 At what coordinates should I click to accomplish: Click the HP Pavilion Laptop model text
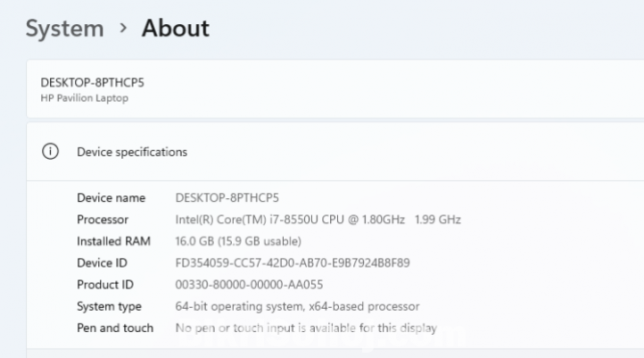(85, 98)
